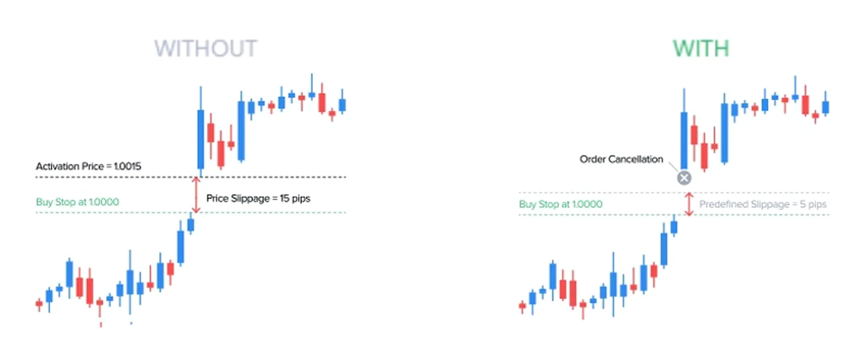The image size is (868, 352).
Task: Select the tall blue candle above the activation line
Action: click(201, 138)
